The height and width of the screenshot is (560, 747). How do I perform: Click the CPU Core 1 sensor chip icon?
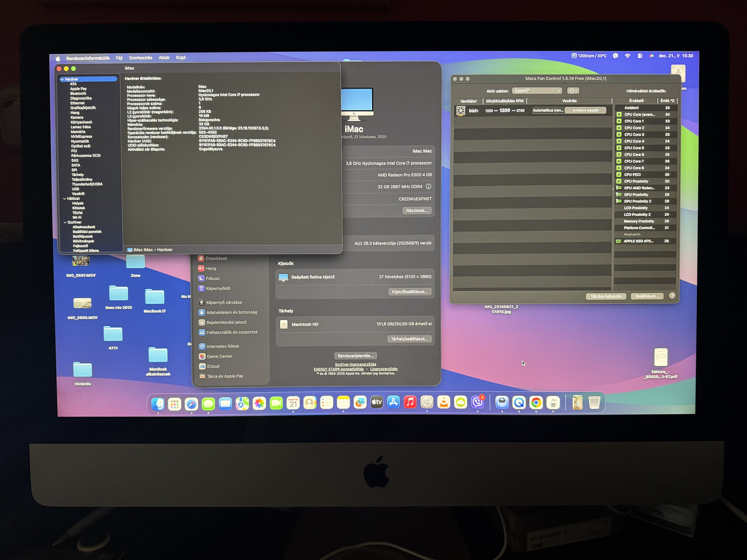(x=619, y=121)
